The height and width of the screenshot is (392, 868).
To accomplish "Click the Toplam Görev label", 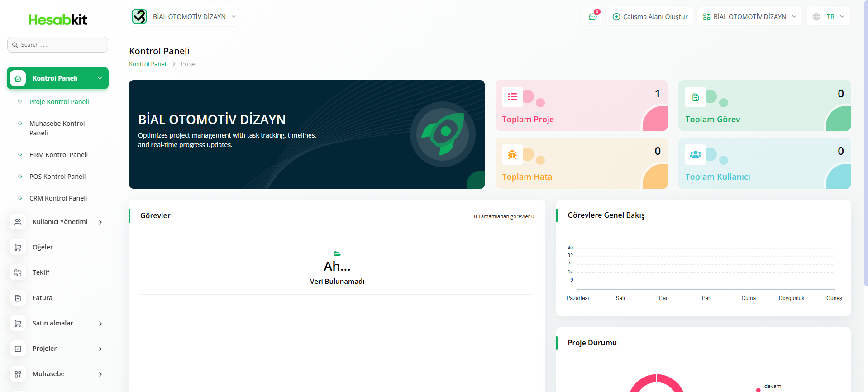I will point(713,120).
